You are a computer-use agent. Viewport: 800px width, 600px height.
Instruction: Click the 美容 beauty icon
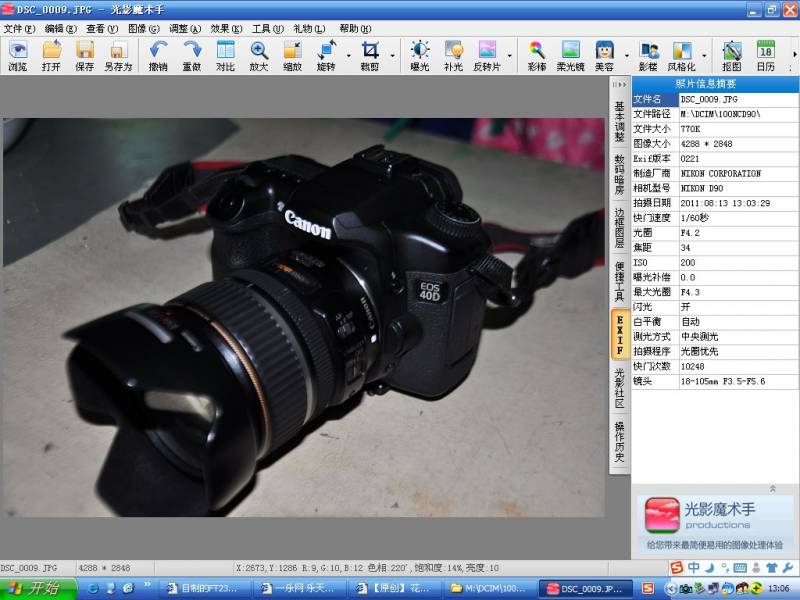point(604,56)
